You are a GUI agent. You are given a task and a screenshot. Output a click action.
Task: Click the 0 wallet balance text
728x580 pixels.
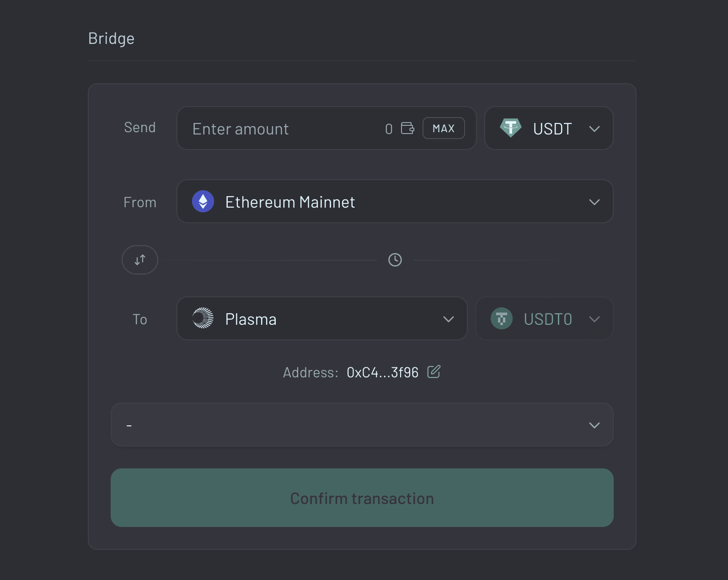(x=389, y=129)
